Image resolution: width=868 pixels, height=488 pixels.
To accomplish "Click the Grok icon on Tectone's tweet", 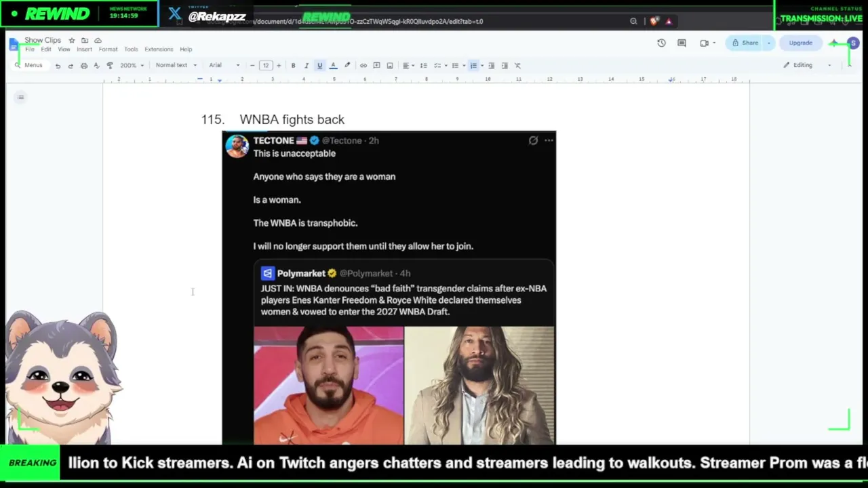I will 533,140.
